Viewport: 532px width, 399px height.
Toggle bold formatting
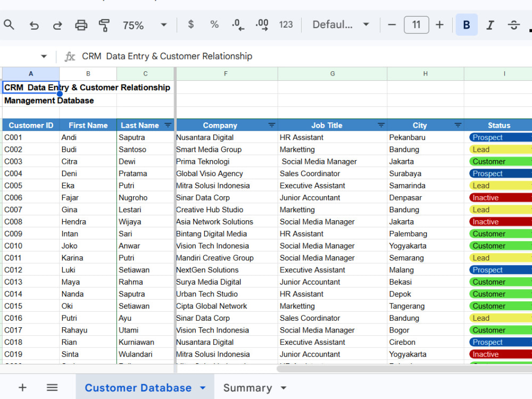pyautogui.click(x=467, y=24)
